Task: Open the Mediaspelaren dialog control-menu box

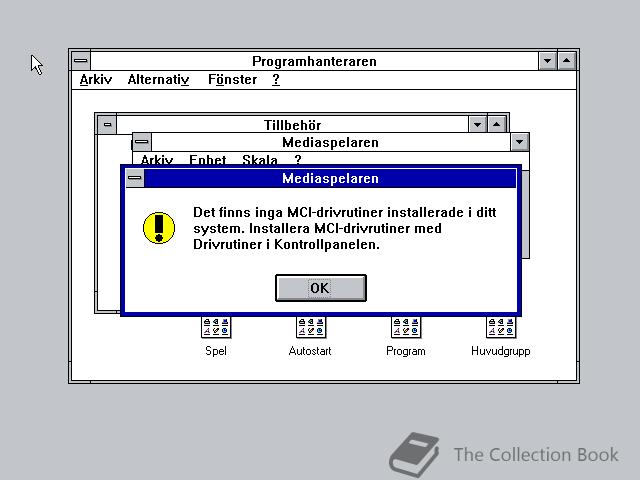Action: coord(135,178)
